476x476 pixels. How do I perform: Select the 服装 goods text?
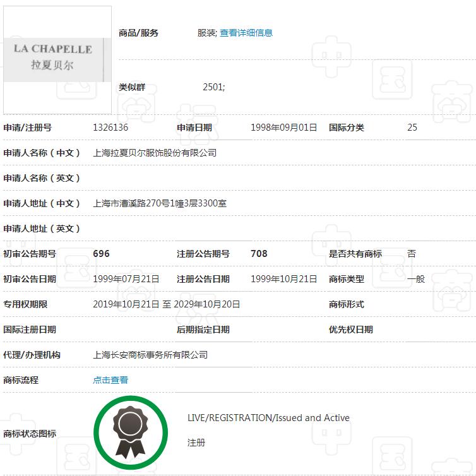pos(206,33)
